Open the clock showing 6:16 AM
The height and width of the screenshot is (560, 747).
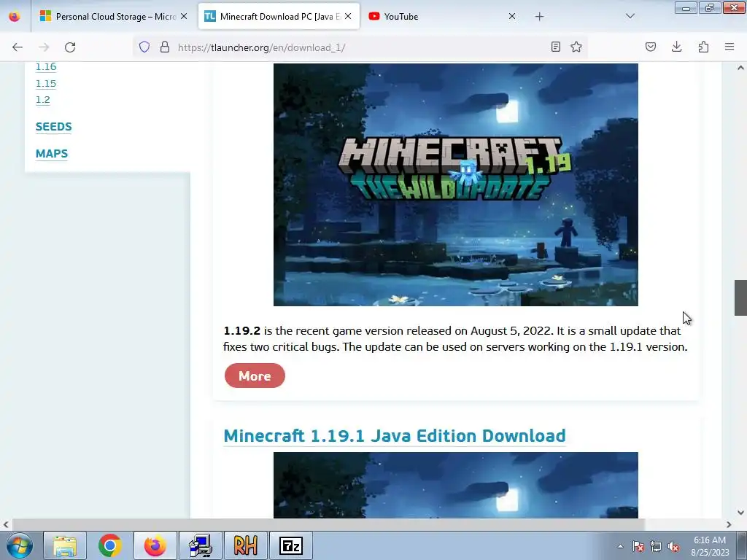(x=709, y=545)
